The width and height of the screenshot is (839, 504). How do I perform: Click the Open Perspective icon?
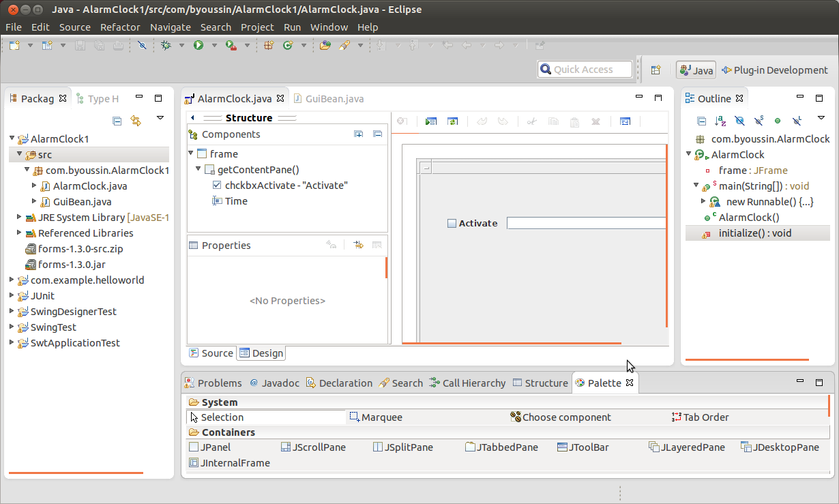tap(656, 70)
